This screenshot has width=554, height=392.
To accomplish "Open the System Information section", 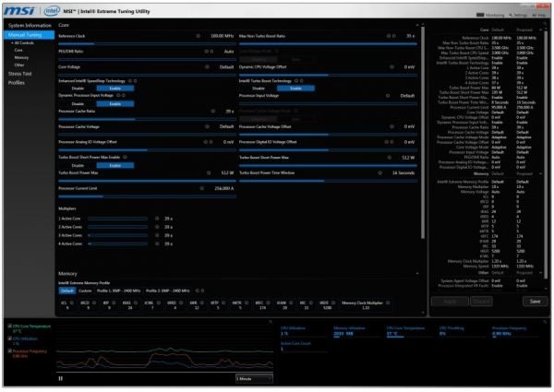I will point(30,26).
